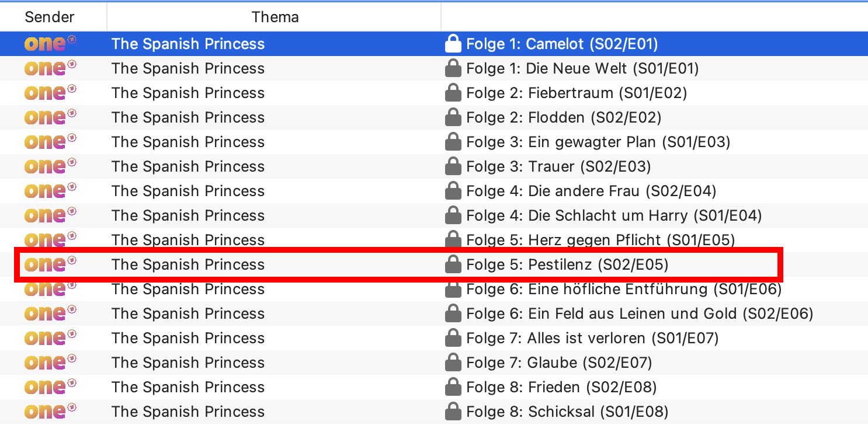
Task: Click ONE channel logo in Die Neue Welt row
Action: 50,68
